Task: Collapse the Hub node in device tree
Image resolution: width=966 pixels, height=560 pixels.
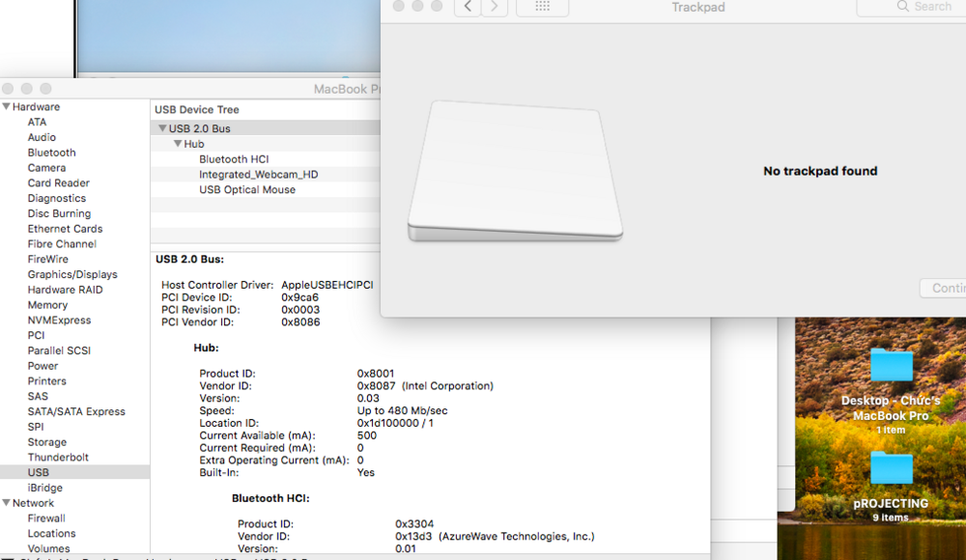Action: coord(178,144)
